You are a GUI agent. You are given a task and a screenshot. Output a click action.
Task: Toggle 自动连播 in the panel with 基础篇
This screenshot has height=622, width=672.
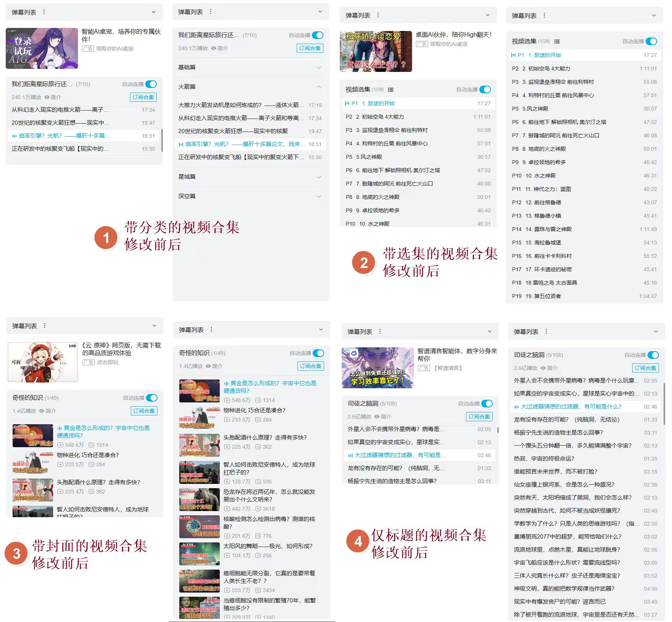click(317, 35)
